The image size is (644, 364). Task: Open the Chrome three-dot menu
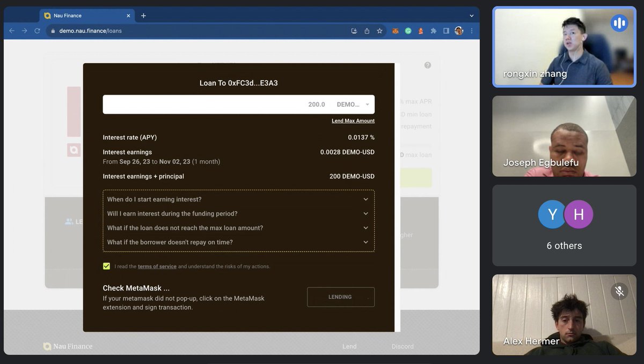[x=471, y=31]
